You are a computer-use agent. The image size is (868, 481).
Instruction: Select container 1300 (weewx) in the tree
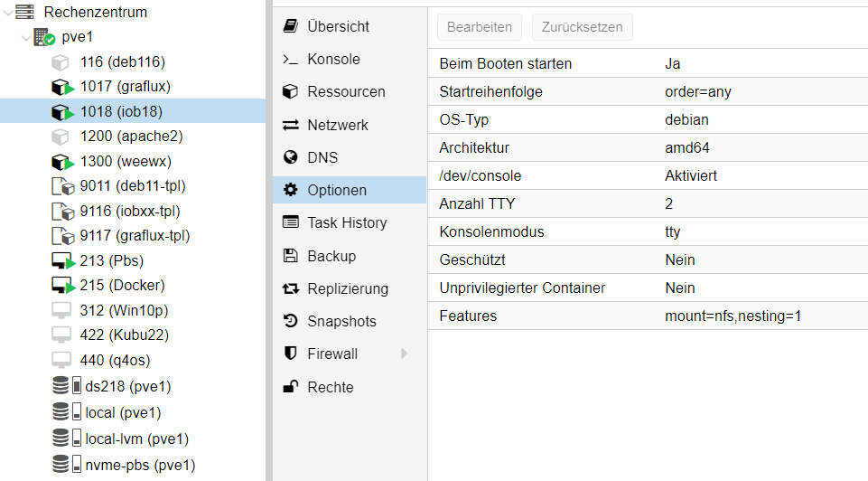(126, 162)
